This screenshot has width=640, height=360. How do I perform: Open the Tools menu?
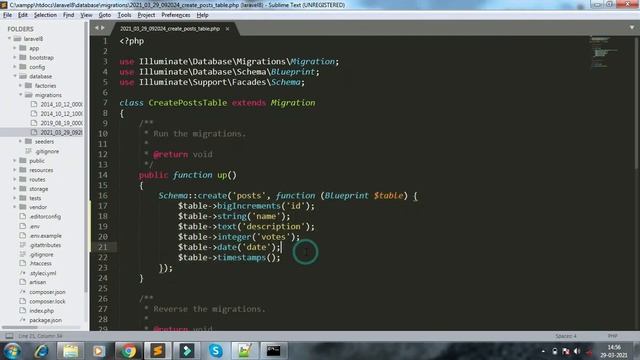[x=124, y=15]
